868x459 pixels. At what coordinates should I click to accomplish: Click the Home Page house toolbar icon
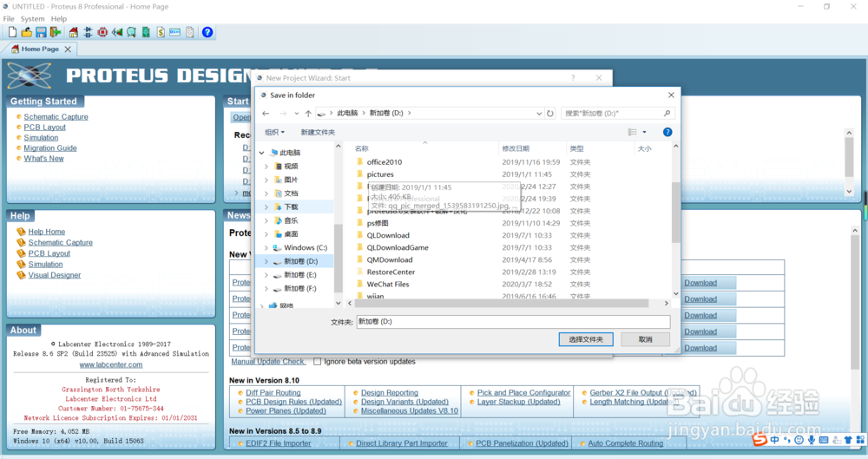[74, 32]
